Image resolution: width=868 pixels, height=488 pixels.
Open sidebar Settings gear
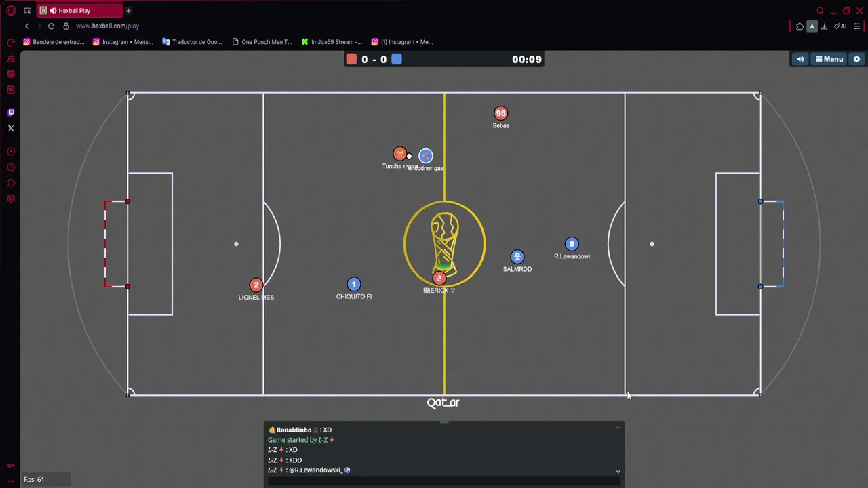click(11, 199)
